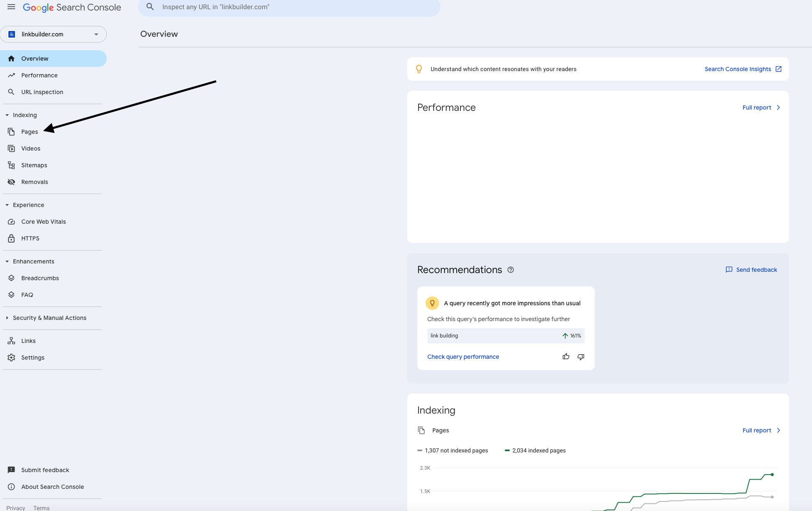Collapse the Enhancements section
812x511 pixels.
click(x=7, y=261)
